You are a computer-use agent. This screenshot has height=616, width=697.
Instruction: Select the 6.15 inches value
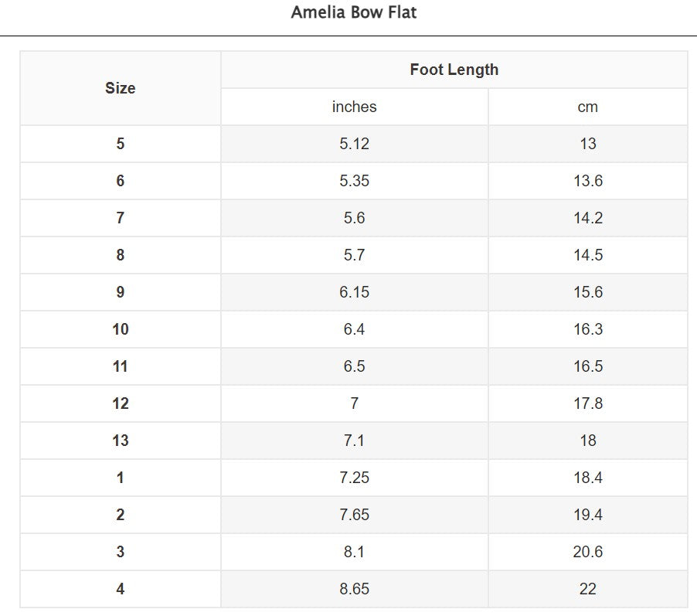pyautogui.click(x=354, y=292)
